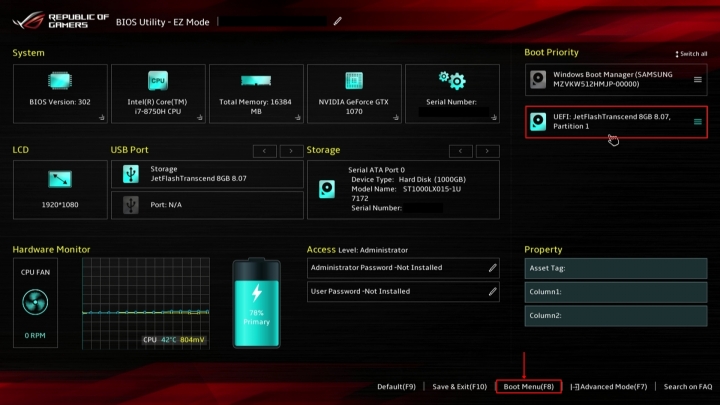Click the CPU 42°C 804mV readout

pyautogui.click(x=174, y=340)
